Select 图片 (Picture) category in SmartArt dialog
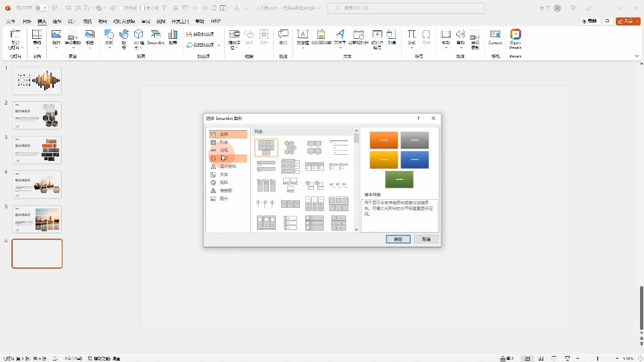Screen dimensions: 644x362 coord(228,198)
